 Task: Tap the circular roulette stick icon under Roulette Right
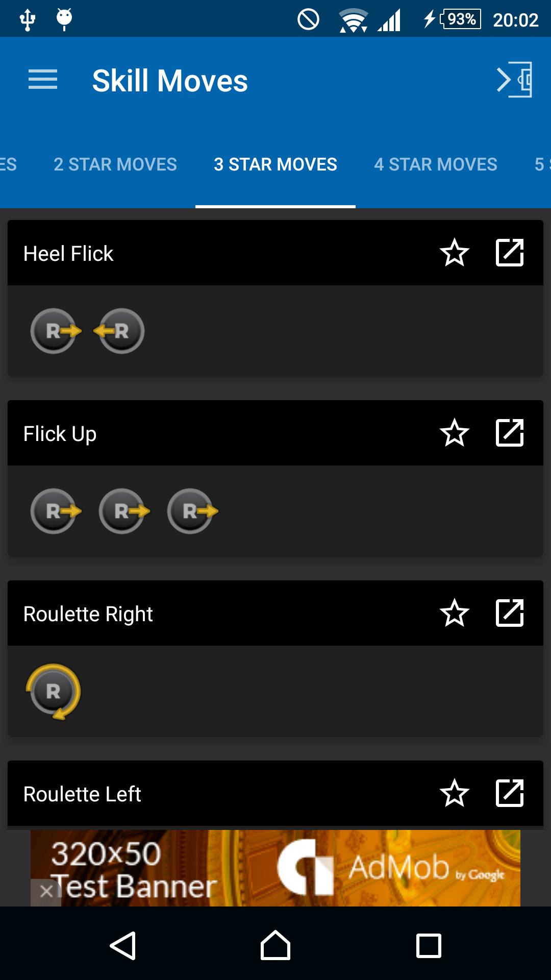[54, 691]
